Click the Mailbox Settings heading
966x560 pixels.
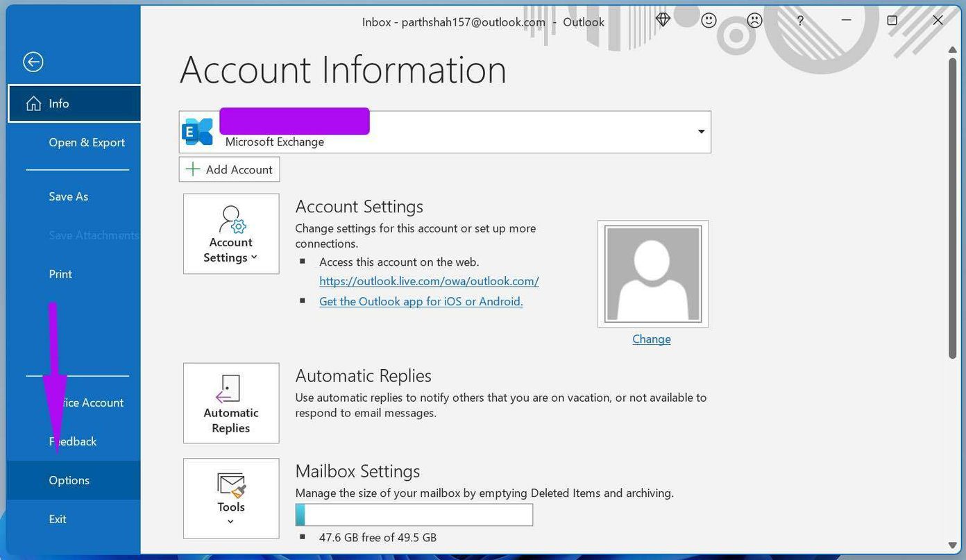357,471
